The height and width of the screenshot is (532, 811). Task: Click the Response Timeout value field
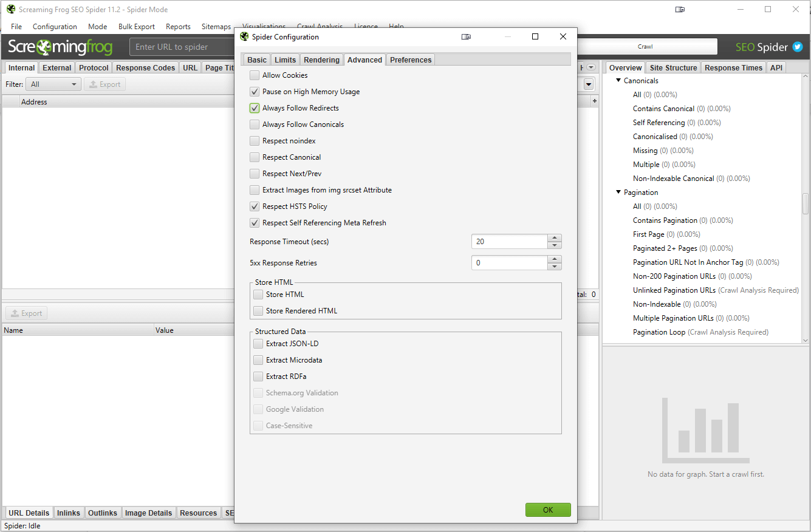510,242
